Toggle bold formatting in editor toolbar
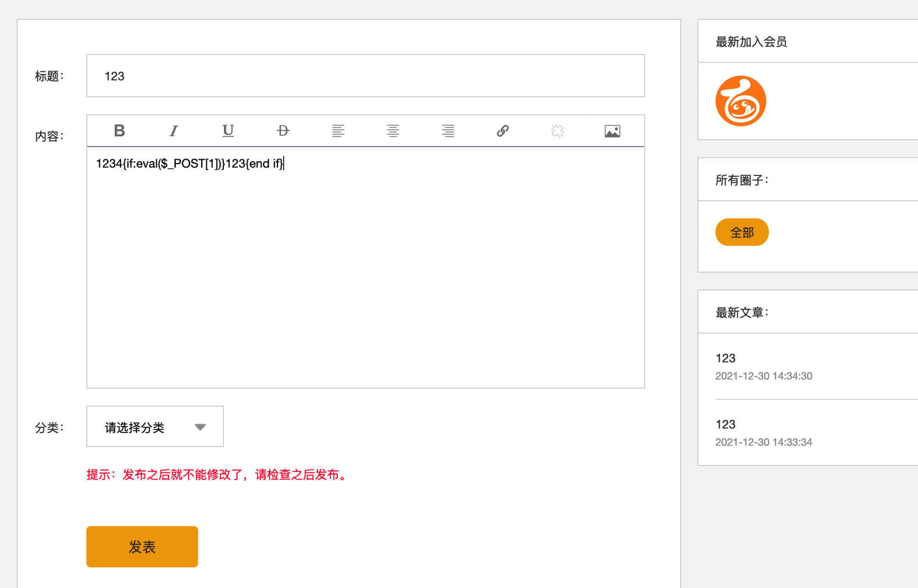This screenshot has width=918, height=588. pyautogui.click(x=119, y=131)
